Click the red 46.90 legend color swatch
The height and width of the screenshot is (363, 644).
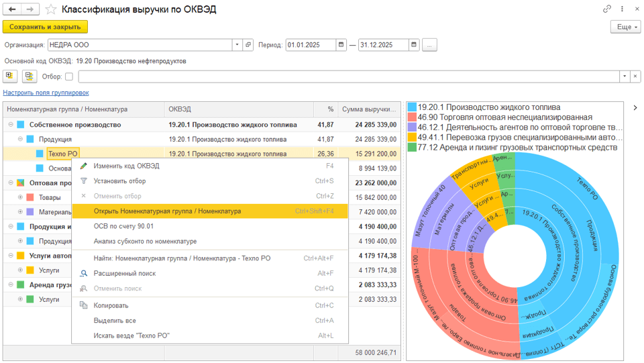click(x=412, y=117)
